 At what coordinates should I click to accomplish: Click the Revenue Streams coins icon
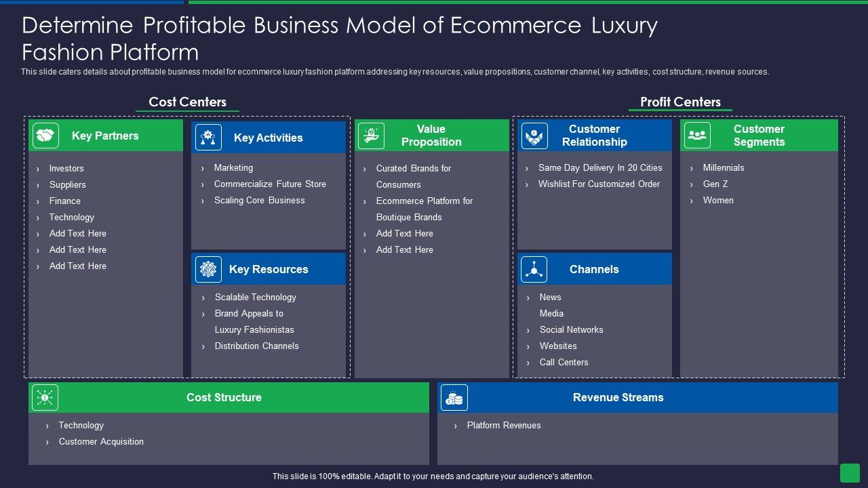(454, 398)
